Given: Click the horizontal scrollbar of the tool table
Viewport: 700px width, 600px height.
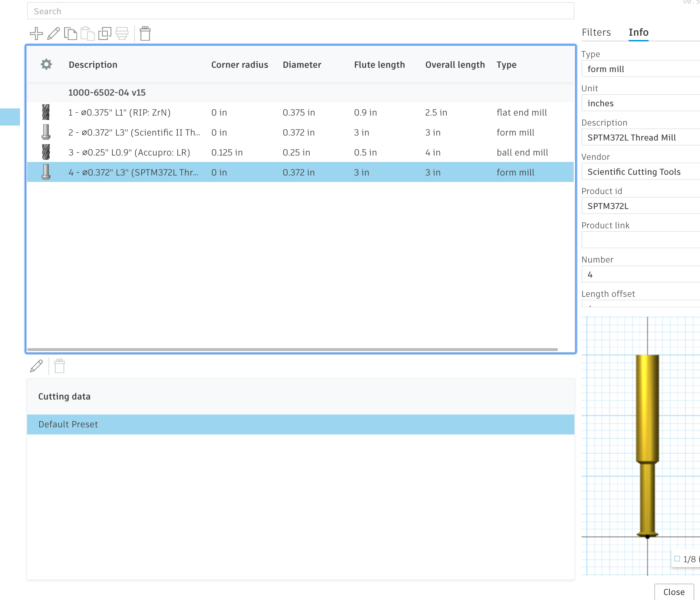Looking at the screenshot, I should tap(293, 350).
